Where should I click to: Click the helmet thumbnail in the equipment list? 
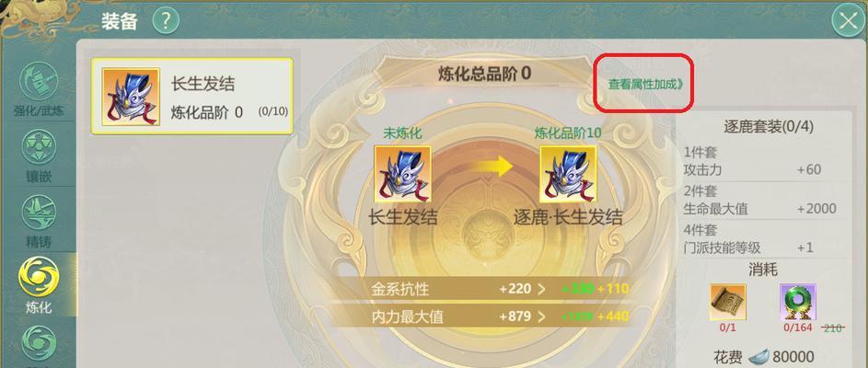(132, 97)
